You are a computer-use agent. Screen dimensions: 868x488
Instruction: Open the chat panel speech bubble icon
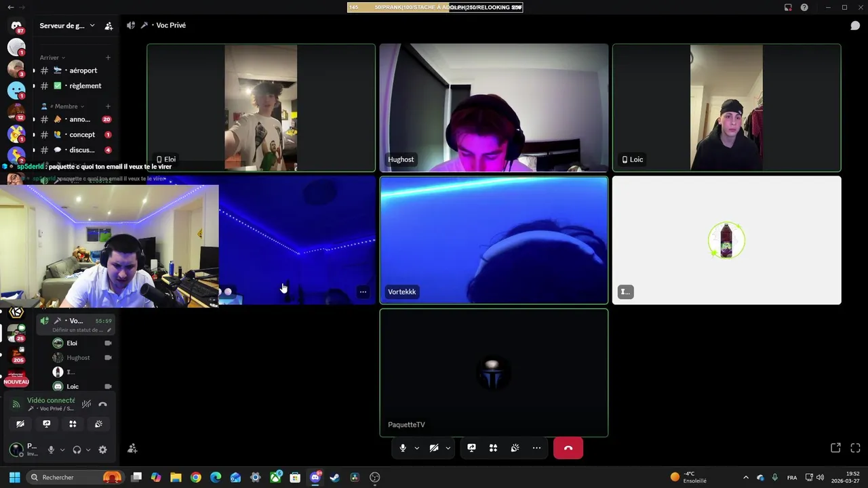coord(855,26)
